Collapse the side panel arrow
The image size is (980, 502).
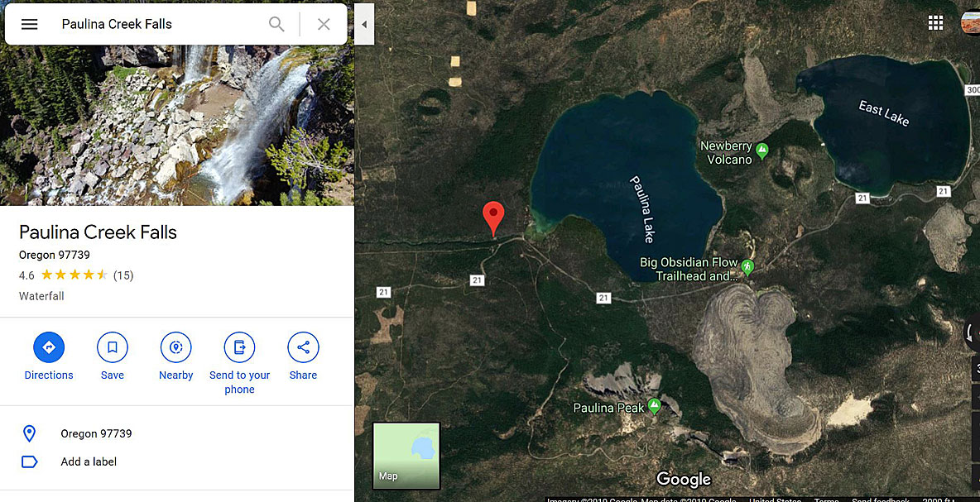tap(364, 24)
